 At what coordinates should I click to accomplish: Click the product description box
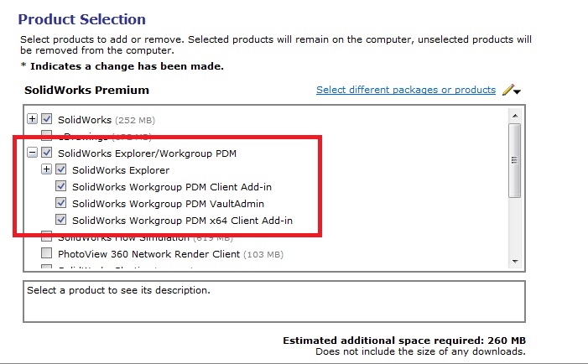click(273, 300)
